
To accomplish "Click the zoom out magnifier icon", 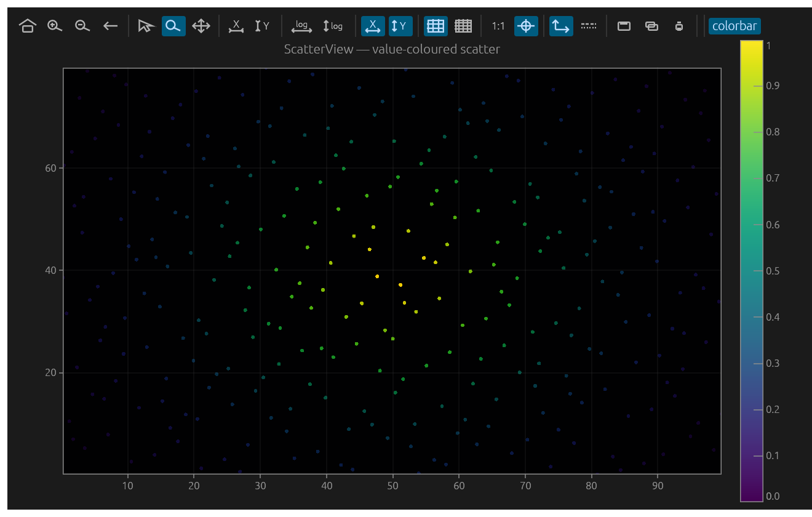I will (82, 26).
